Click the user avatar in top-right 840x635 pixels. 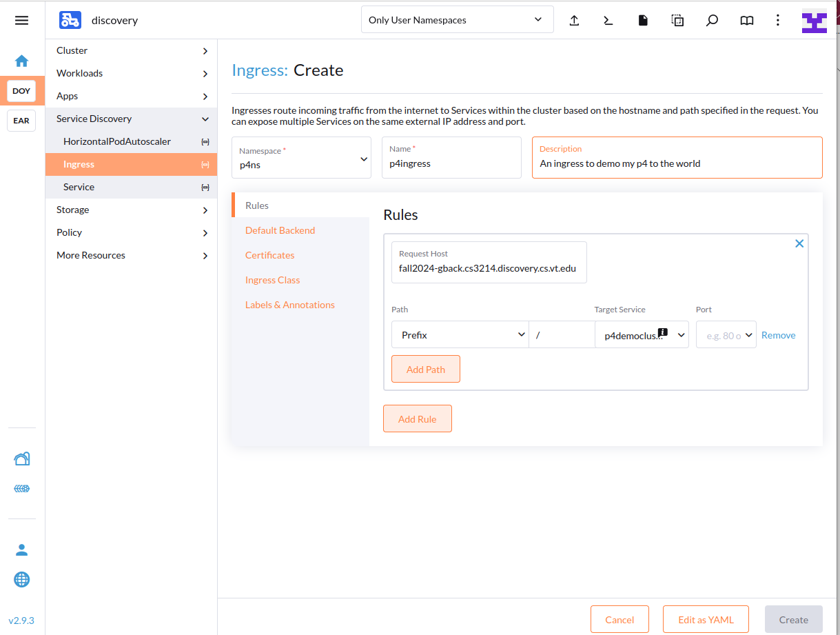(814, 21)
